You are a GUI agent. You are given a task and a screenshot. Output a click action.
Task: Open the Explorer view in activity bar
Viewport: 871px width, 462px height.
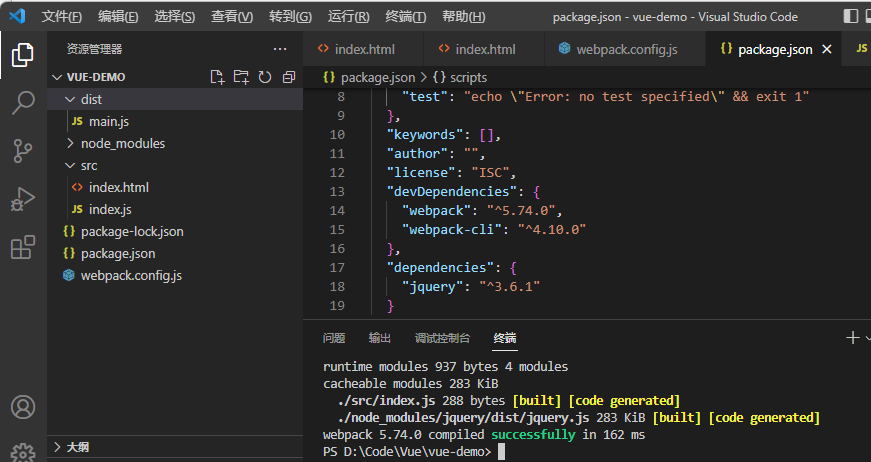23,55
